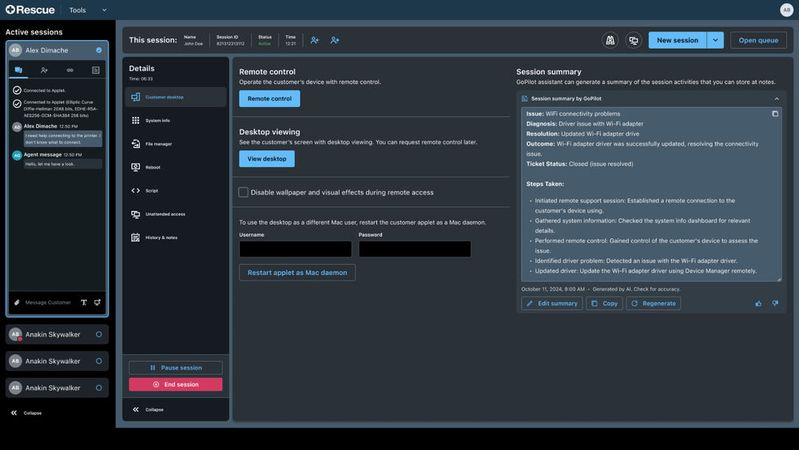
Task: Click the New session button
Action: [x=677, y=40]
